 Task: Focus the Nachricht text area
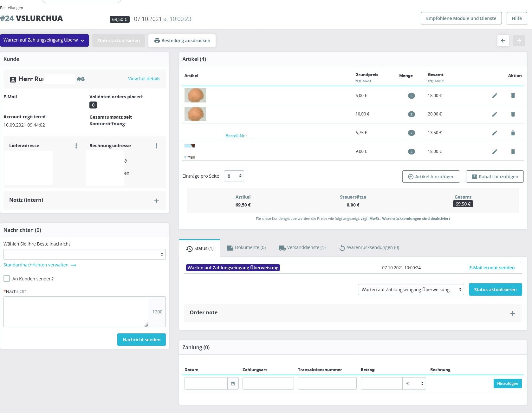click(x=76, y=312)
